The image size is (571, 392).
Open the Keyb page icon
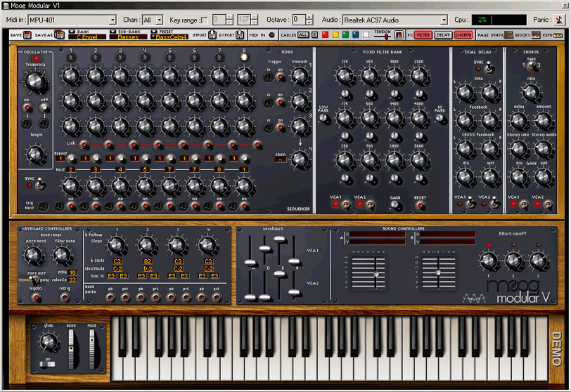(x=558, y=35)
